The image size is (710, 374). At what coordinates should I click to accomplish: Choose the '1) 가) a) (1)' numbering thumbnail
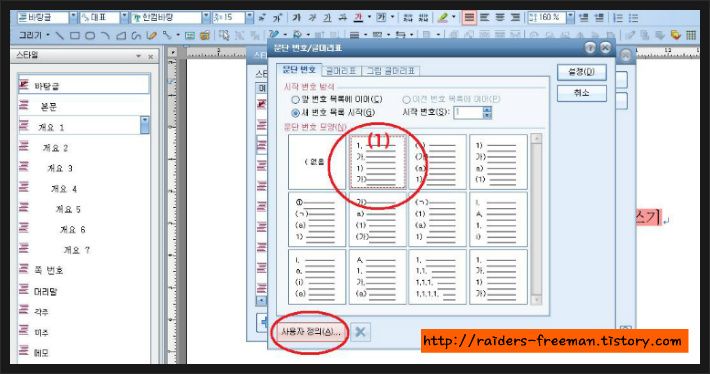[x=498, y=162]
